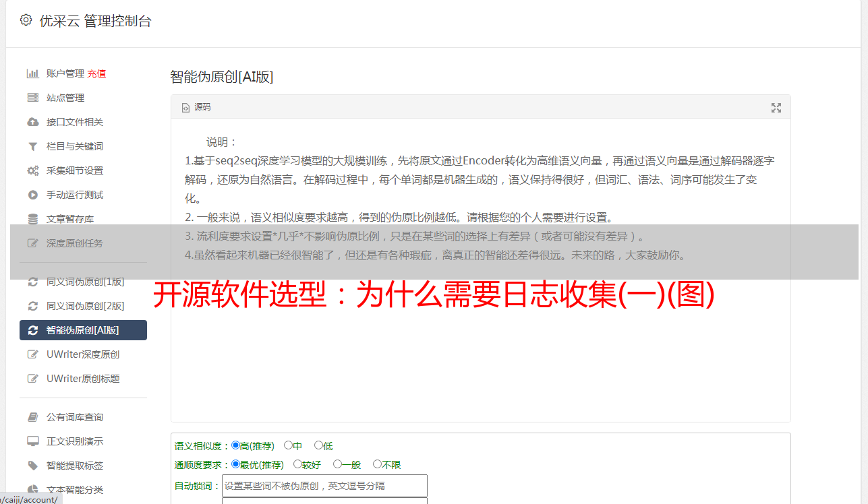Select 较好 for 通顺度要求
Image resolution: width=868 pixels, height=504 pixels.
[x=297, y=464]
